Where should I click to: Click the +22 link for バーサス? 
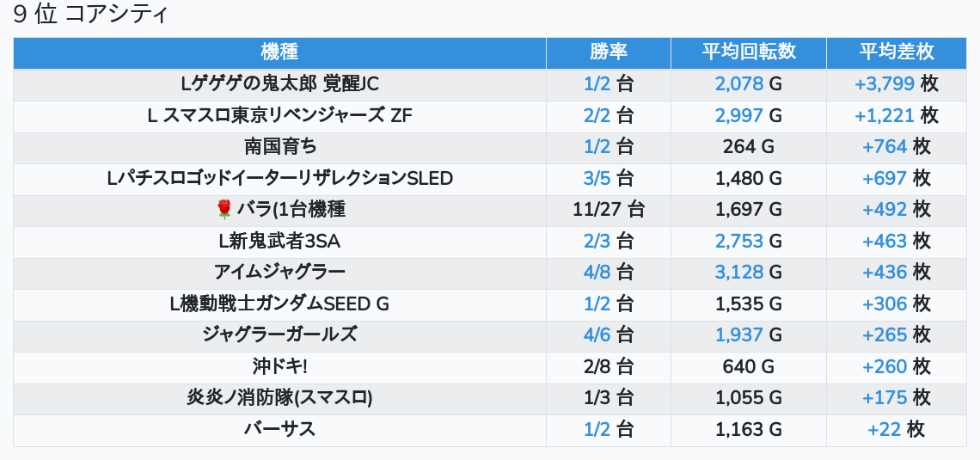pos(885,429)
